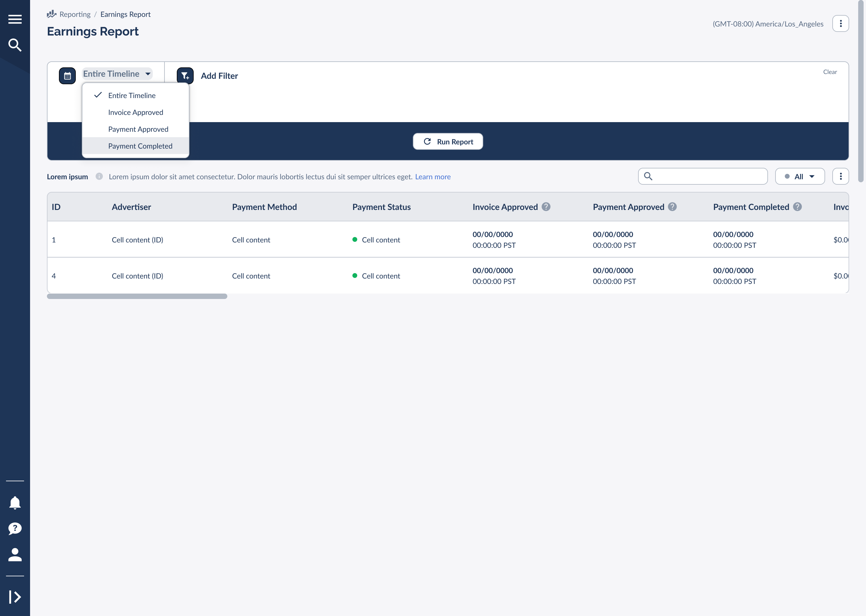Toggle the Entire Timeline dropdown
This screenshot has width=866, height=616.
click(x=117, y=74)
